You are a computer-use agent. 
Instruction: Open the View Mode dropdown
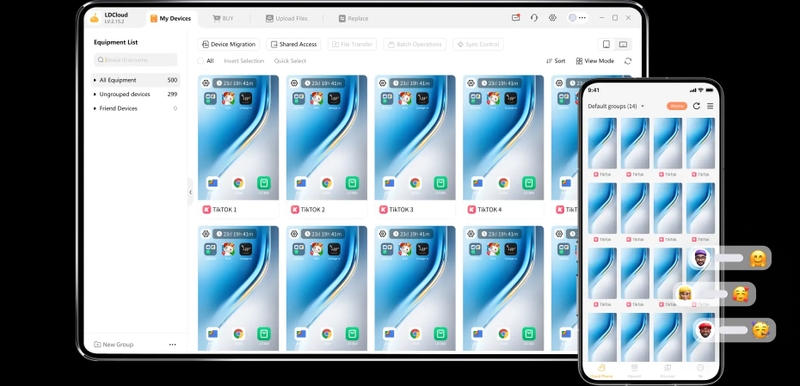[595, 61]
